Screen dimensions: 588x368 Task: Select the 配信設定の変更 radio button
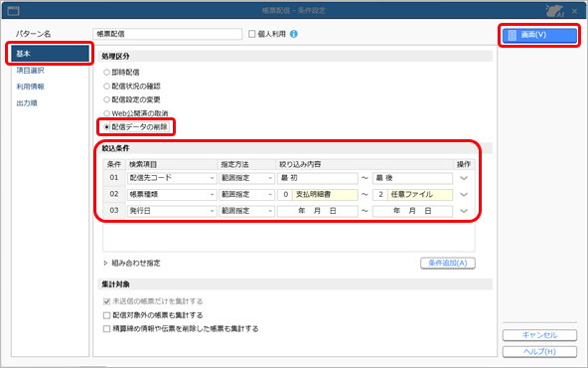(107, 99)
